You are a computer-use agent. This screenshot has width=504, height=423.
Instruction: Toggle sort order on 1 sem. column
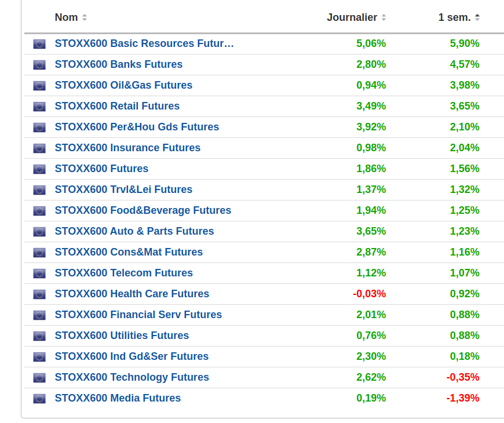point(477,17)
